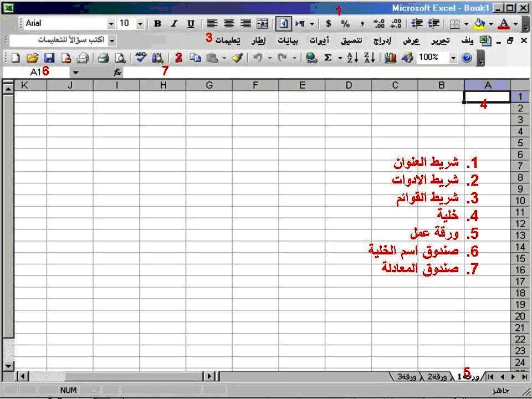Run the spelling check icon
Image resolution: width=532 pixels, height=399 pixels.
tap(140, 58)
